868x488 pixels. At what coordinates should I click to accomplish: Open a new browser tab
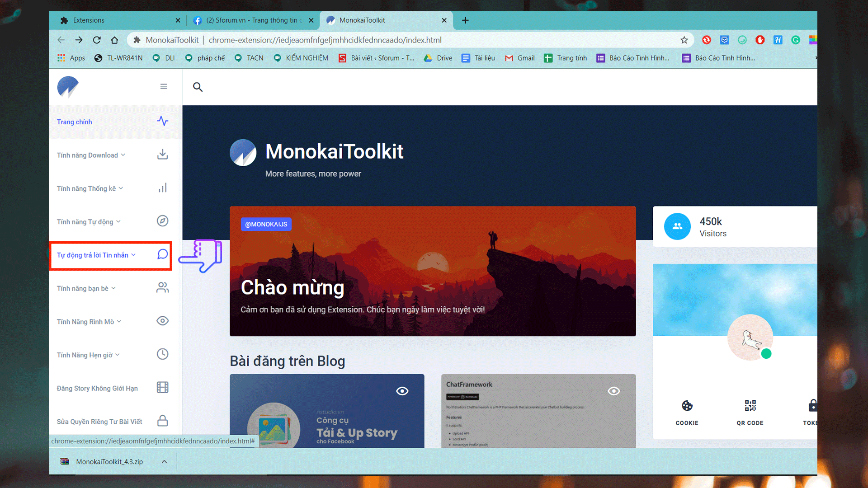click(x=465, y=20)
